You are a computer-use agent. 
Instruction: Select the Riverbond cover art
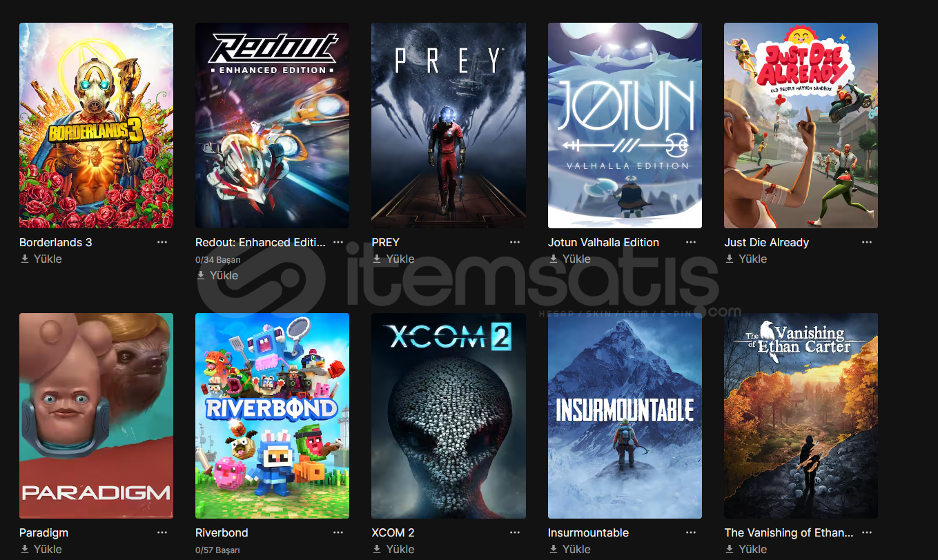[x=272, y=416]
